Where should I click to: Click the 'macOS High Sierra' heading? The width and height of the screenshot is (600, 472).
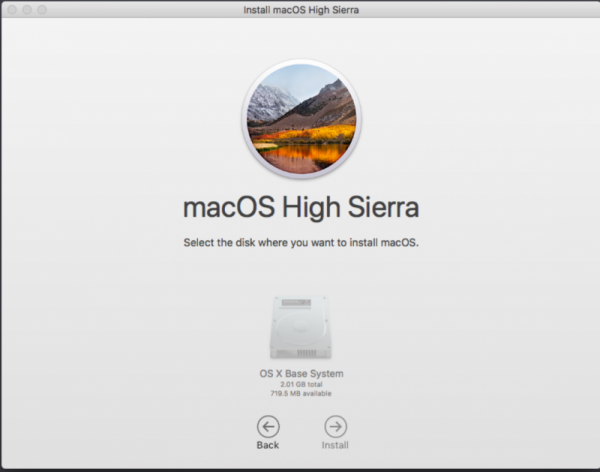(301, 208)
